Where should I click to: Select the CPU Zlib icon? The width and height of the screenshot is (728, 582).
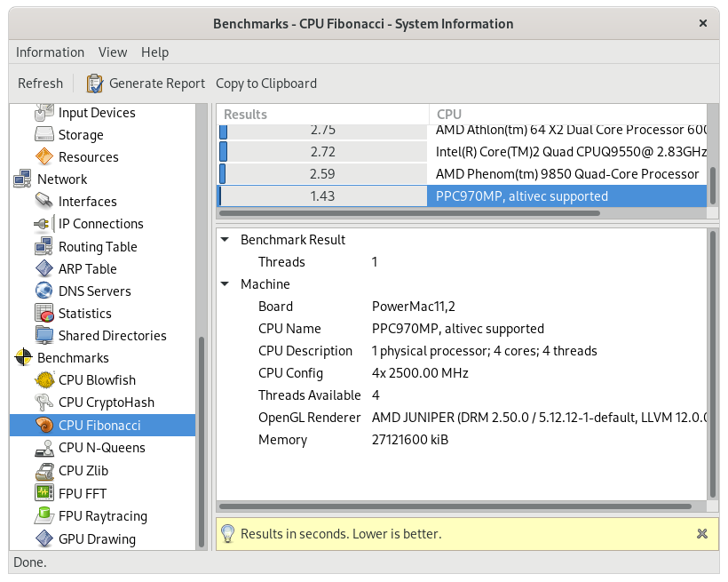[44, 471]
